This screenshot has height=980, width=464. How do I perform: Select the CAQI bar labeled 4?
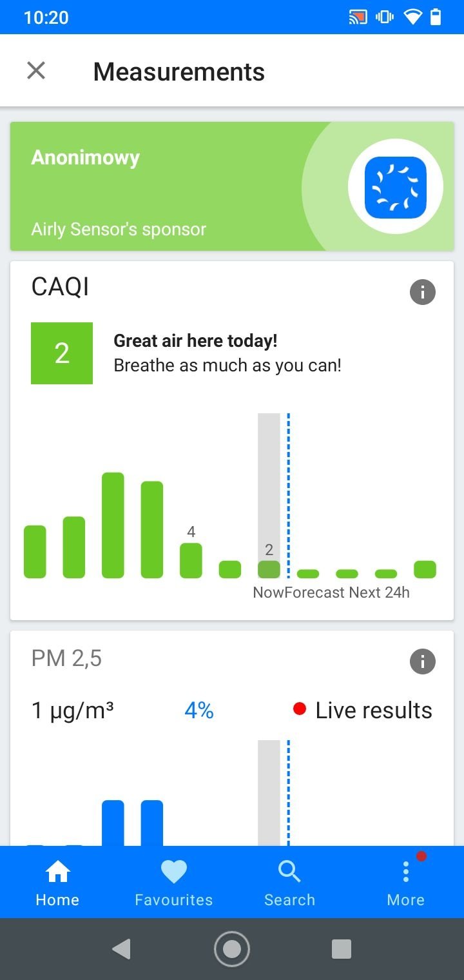(191, 560)
